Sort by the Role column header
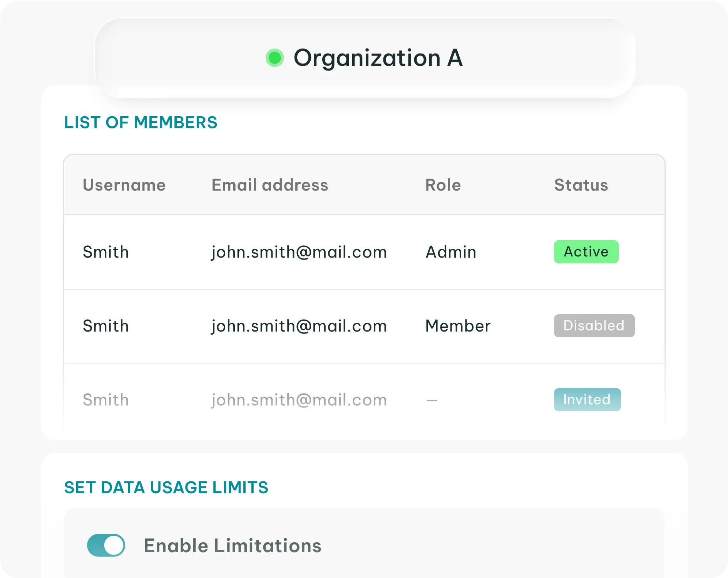This screenshot has width=728, height=578. pyautogui.click(x=443, y=185)
